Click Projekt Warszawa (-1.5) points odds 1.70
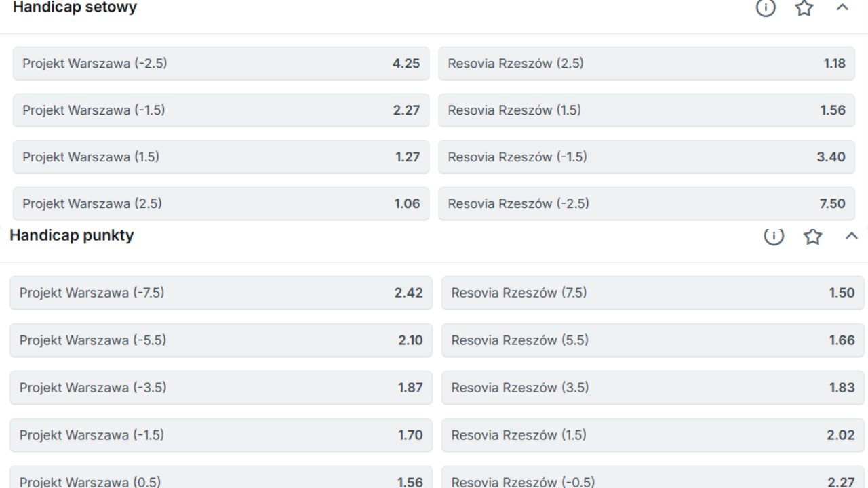The height and width of the screenshot is (488, 868). coord(221,435)
